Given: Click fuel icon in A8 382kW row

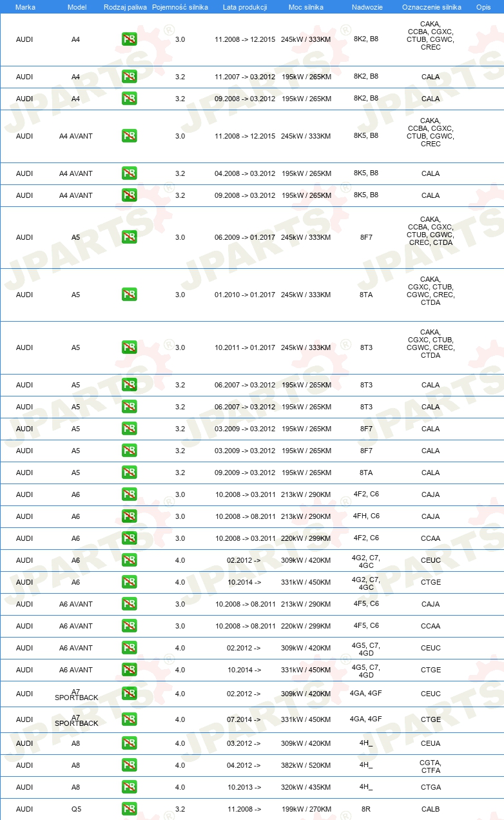Looking at the screenshot, I should [130, 765].
